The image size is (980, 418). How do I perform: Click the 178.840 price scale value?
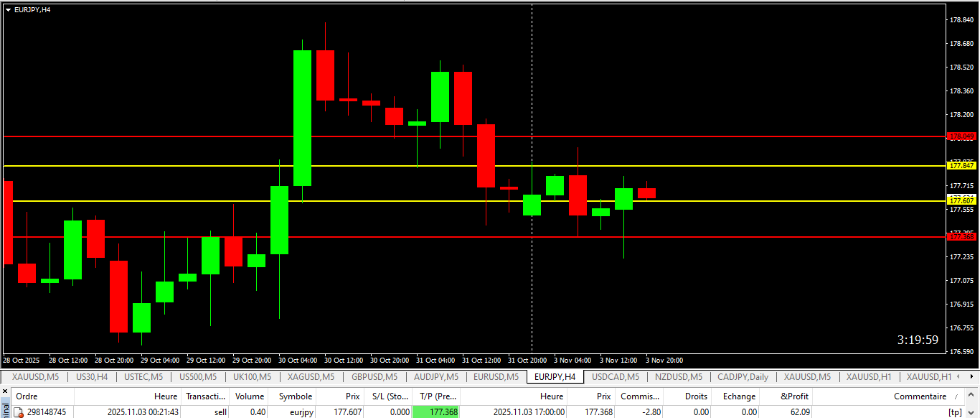pos(961,20)
